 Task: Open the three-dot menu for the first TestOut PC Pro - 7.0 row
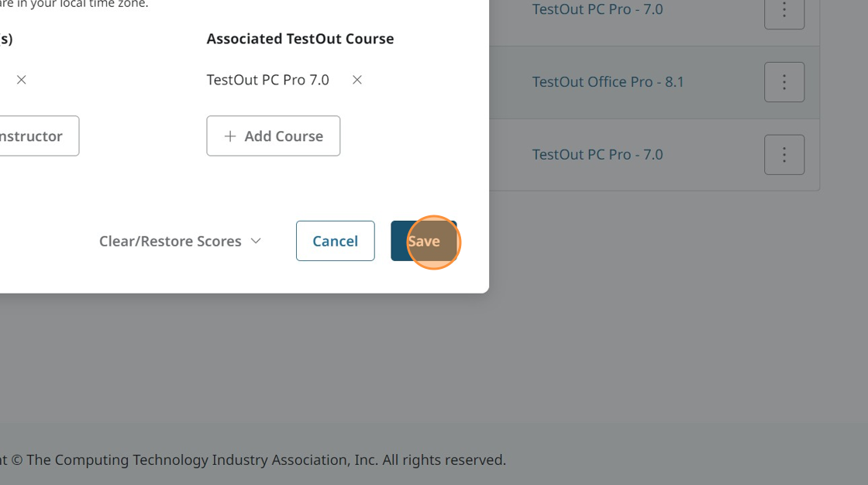[x=784, y=11]
